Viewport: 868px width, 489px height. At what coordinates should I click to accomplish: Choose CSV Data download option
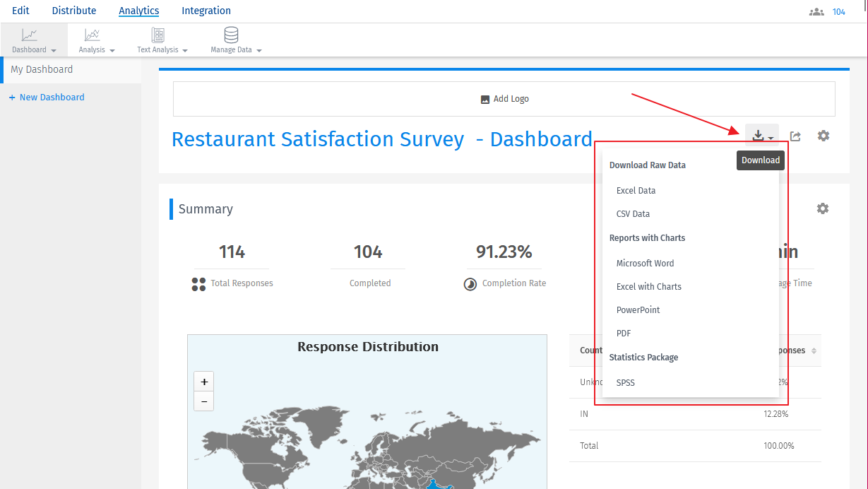633,213
